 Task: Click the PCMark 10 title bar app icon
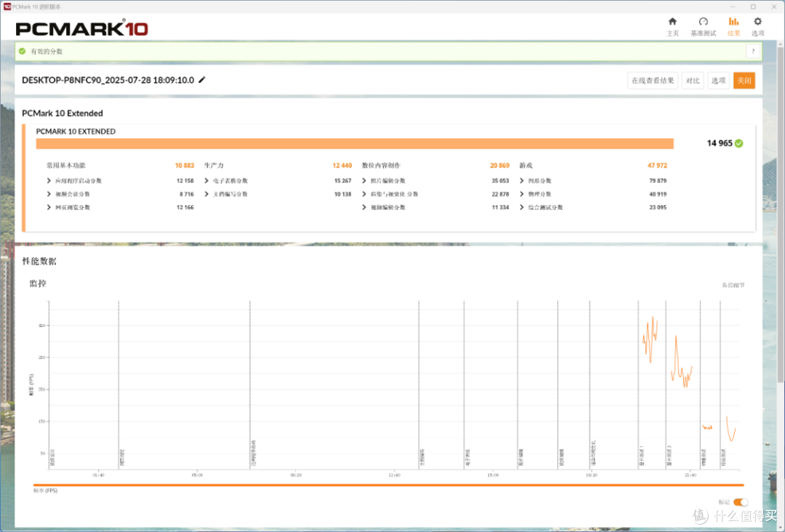pos(7,7)
